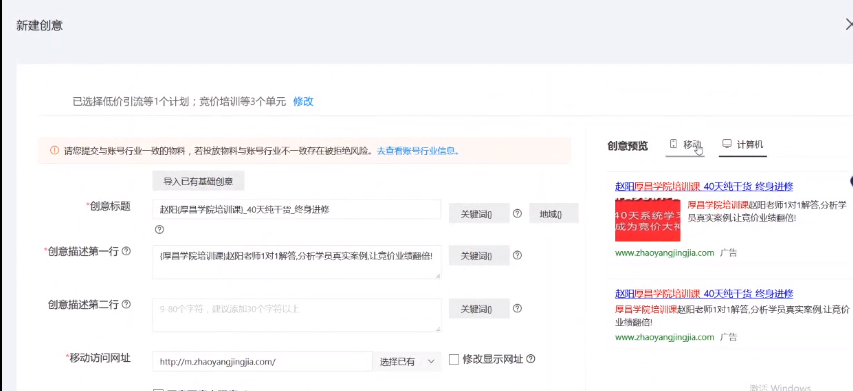Focus the 创意标题 input field
The height and width of the screenshot is (391, 853).
pos(296,209)
